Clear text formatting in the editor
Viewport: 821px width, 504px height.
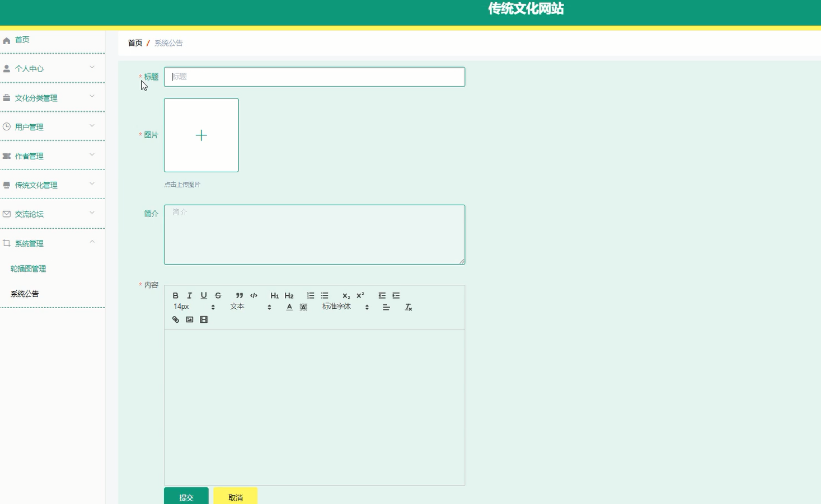coord(409,307)
